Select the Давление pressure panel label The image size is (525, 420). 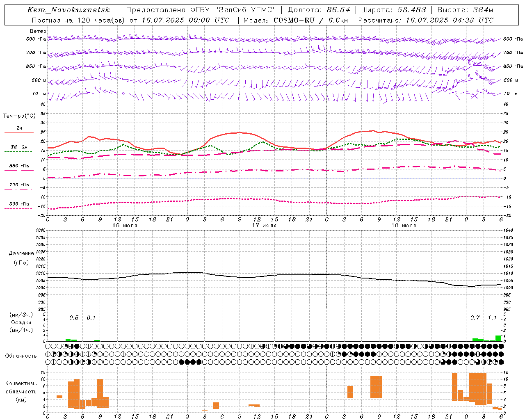[x=21, y=253]
